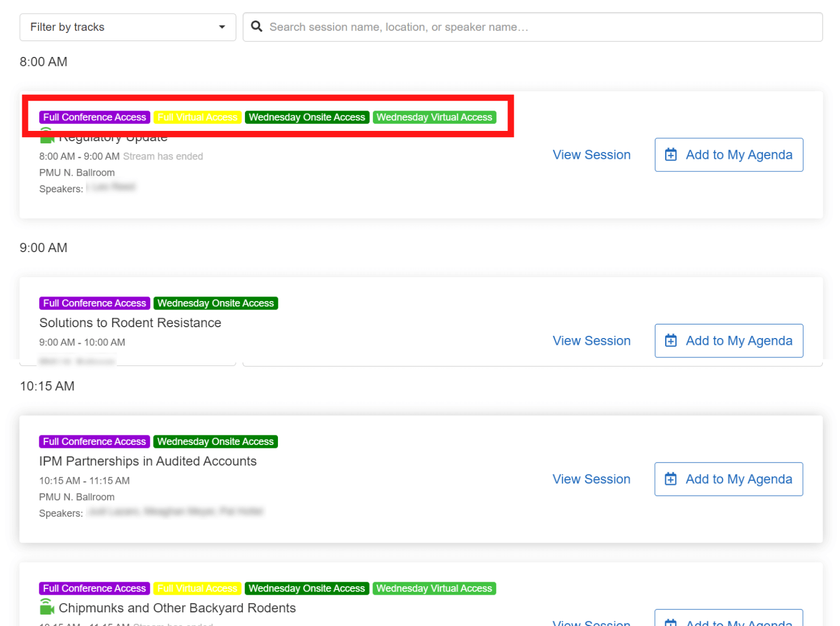Open the Filter by tracks dropdown

(x=128, y=27)
